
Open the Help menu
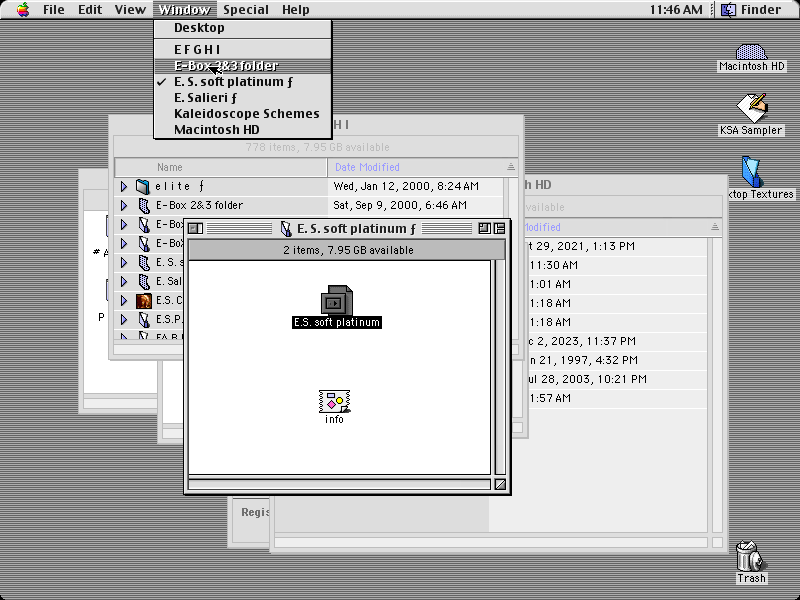[296, 9]
